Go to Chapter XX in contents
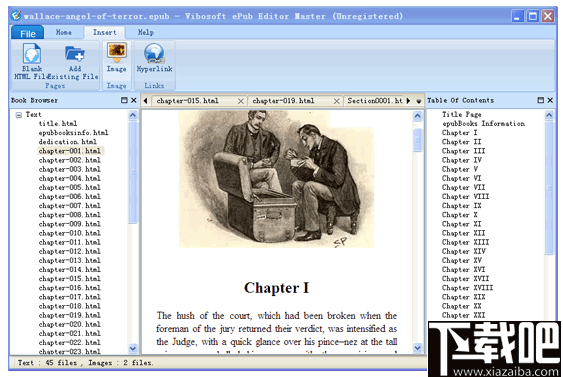 point(461,306)
